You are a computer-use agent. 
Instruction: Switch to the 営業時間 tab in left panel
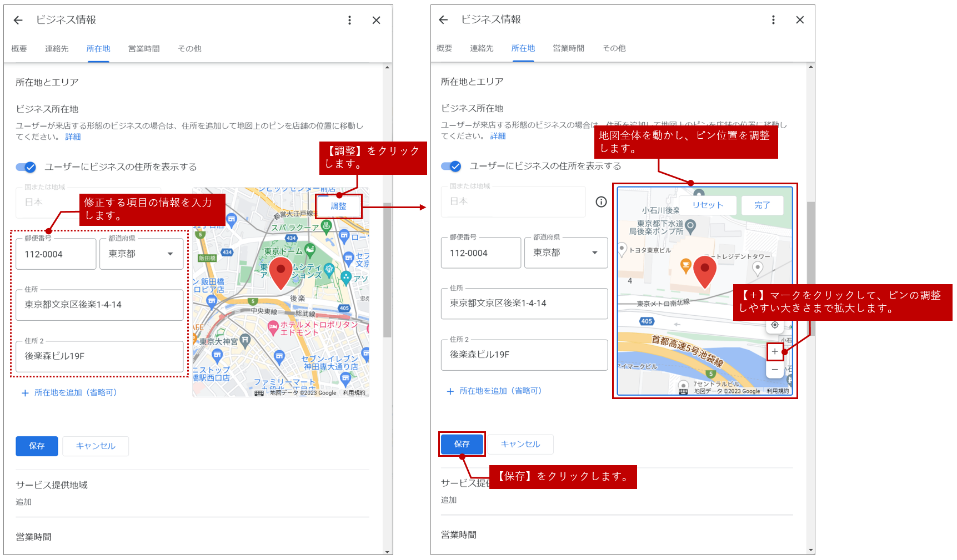click(144, 49)
